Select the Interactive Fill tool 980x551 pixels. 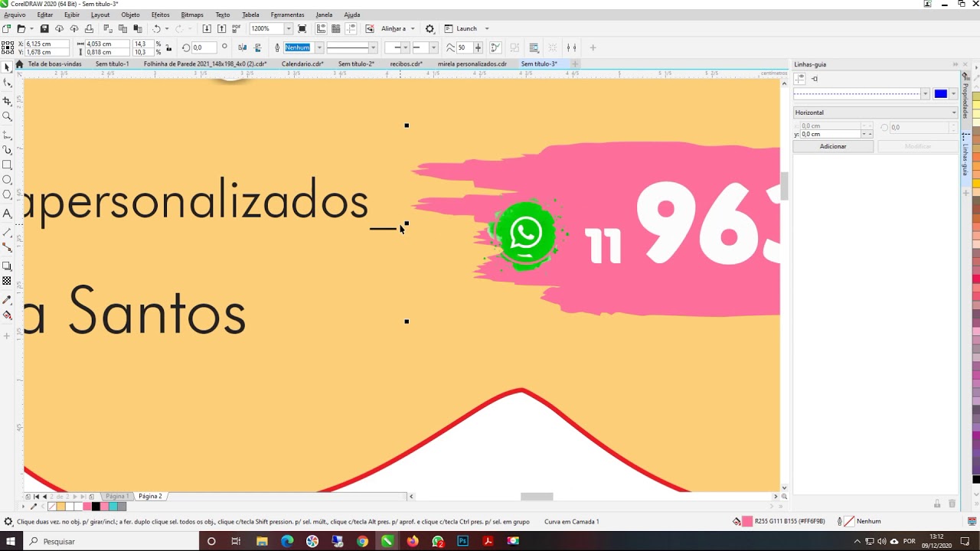[x=7, y=315]
